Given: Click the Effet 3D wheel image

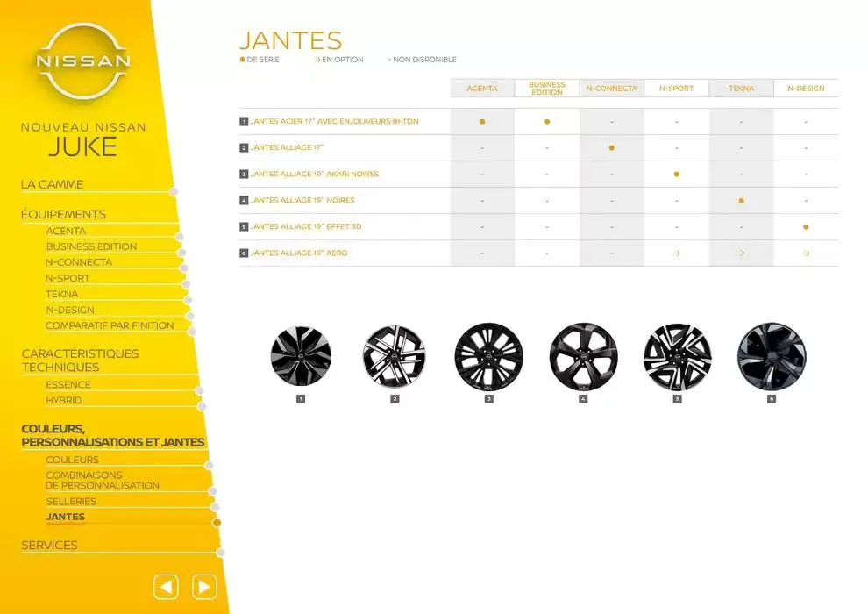Looking at the screenshot, I should click(x=677, y=358).
